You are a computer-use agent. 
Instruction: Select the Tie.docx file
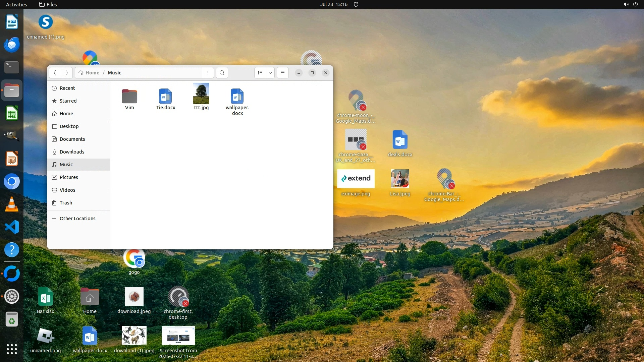coord(165,97)
